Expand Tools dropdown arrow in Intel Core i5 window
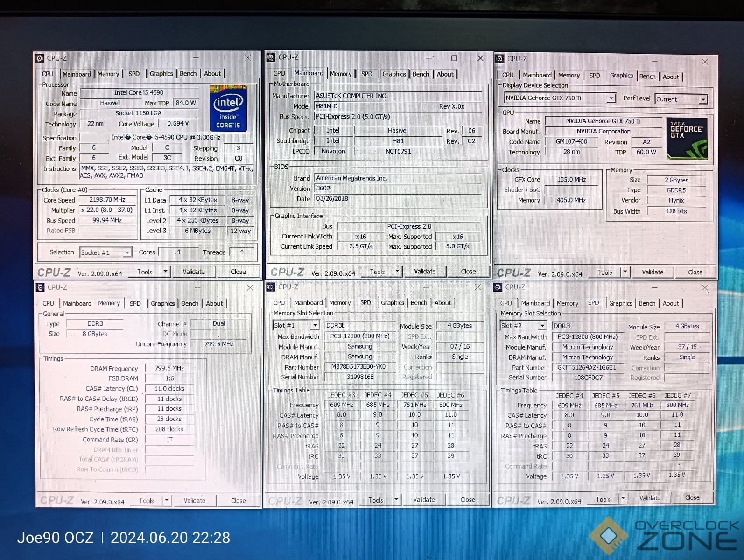744x560 pixels. [x=165, y=272]
